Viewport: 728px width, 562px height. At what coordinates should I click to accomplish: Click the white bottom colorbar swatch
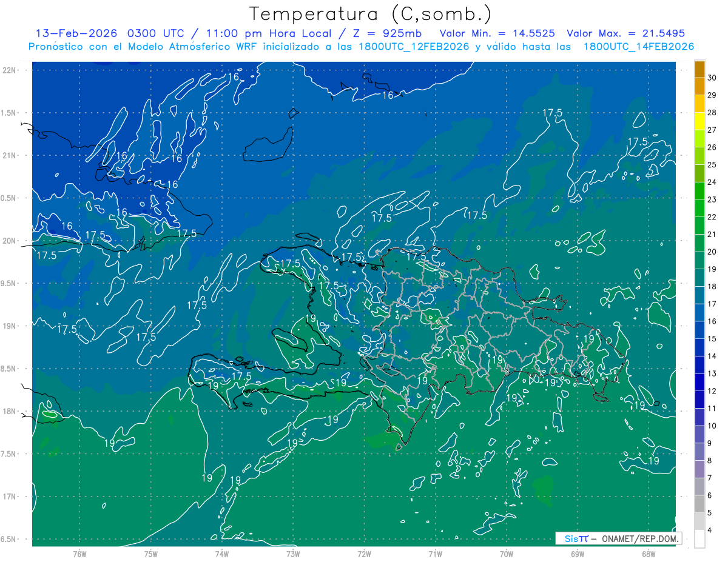(699, 539)
